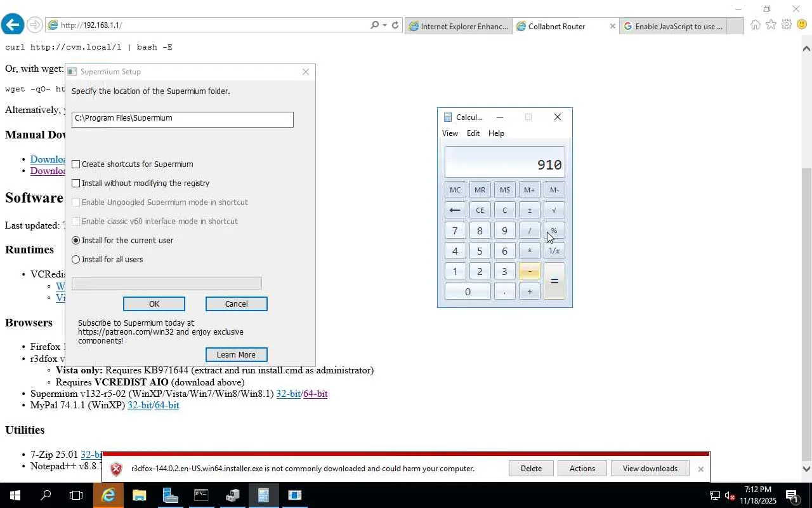Click the Calculator decimal point key
The image size is (812, 508).
click(504, 291)
